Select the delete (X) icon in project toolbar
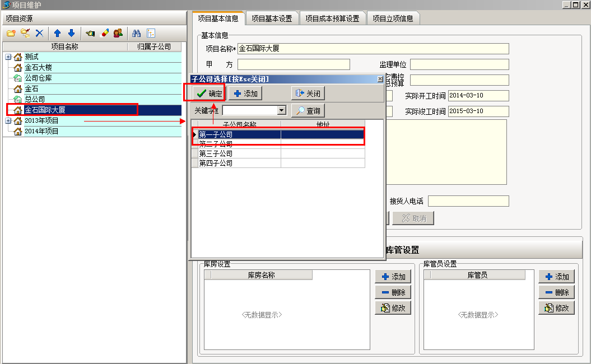Screen dimensions: 591x364 [39, 33]
